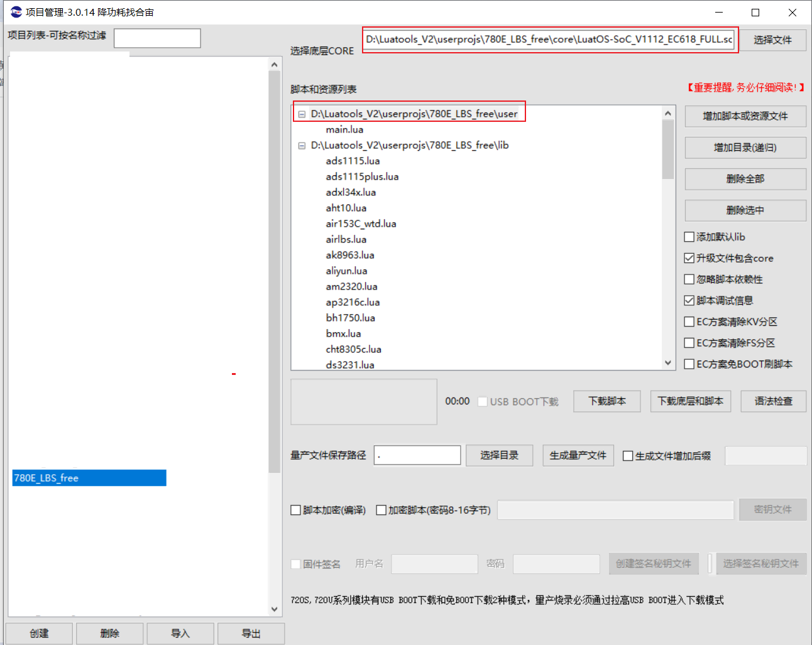812x645 pixels.
Task: Click the 选择文件 button for CORE
Action: [x=772, y=40]
